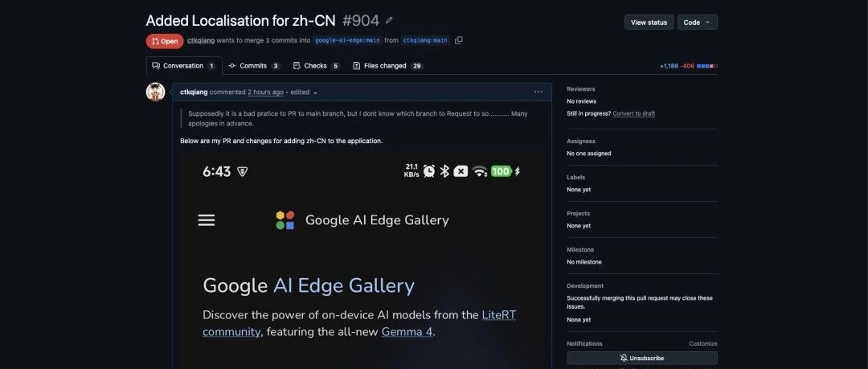Click the 'No milestone' text
This screenshot has height=369, width=868.
coord(584,262)
